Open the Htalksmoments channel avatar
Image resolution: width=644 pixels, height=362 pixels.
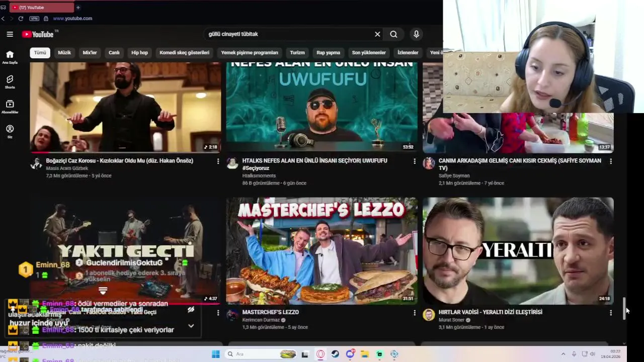click(x=232, y=163)
